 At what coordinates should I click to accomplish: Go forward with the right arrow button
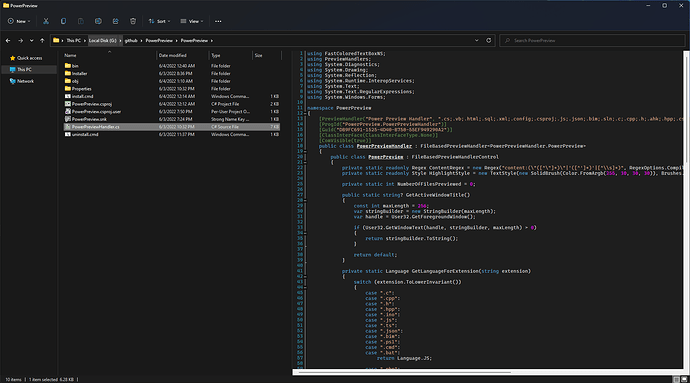coord(20,41)
